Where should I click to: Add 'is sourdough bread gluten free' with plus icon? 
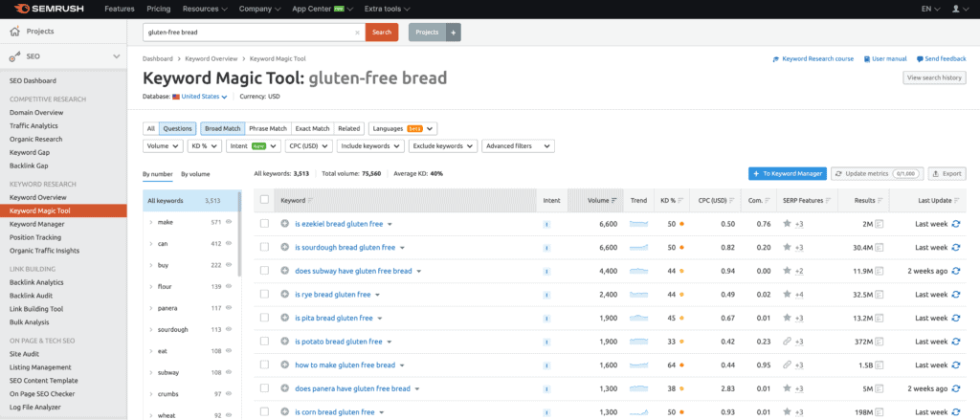(285, 247)
